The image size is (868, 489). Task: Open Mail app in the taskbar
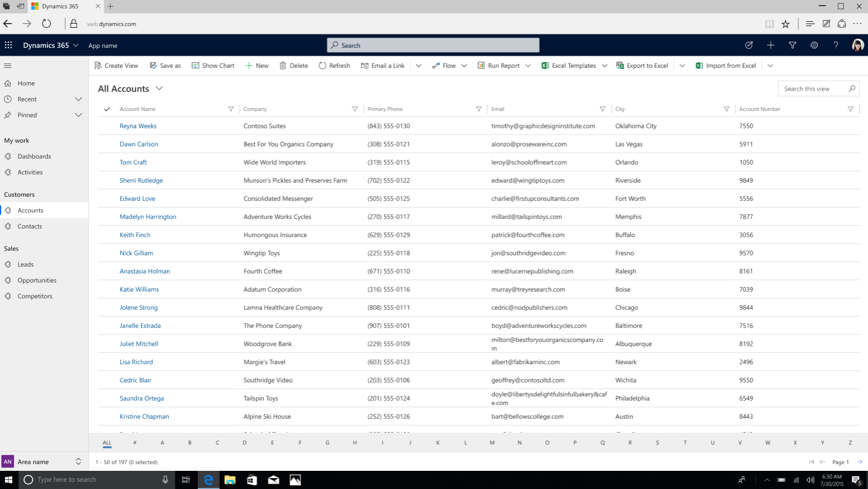coord(274,479)
